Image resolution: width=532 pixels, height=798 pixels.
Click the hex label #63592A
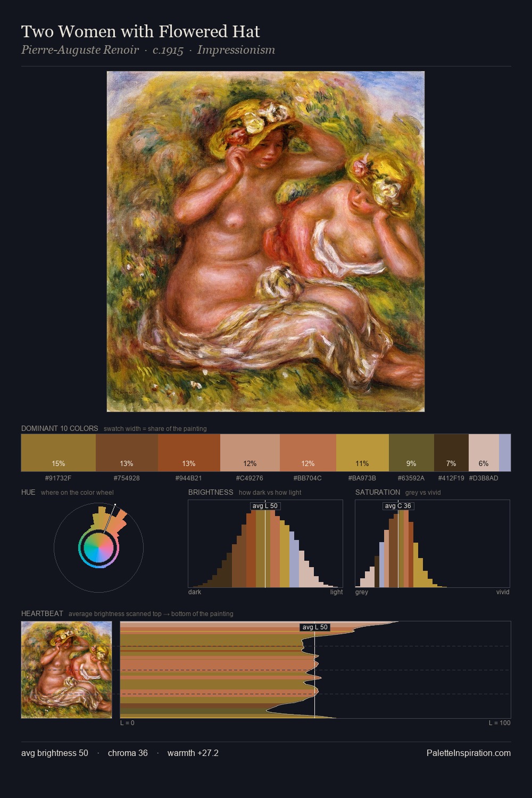(x=411, y=478)
